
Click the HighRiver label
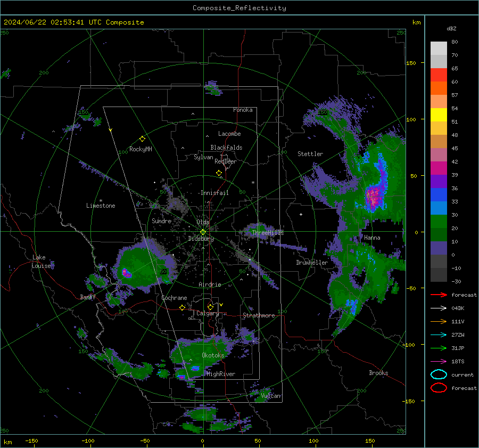point(221,374)
